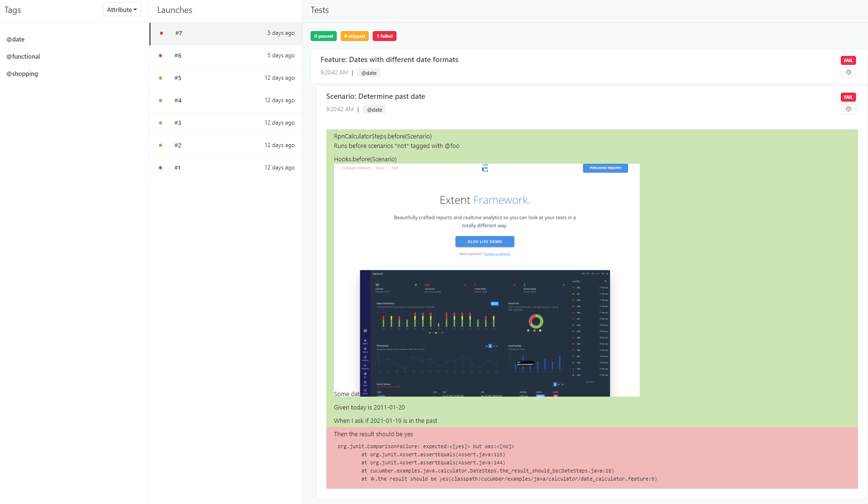This screenshot has height=504, width=868.
Task: Click the Tests panel heading
Action: click(320, 10)
